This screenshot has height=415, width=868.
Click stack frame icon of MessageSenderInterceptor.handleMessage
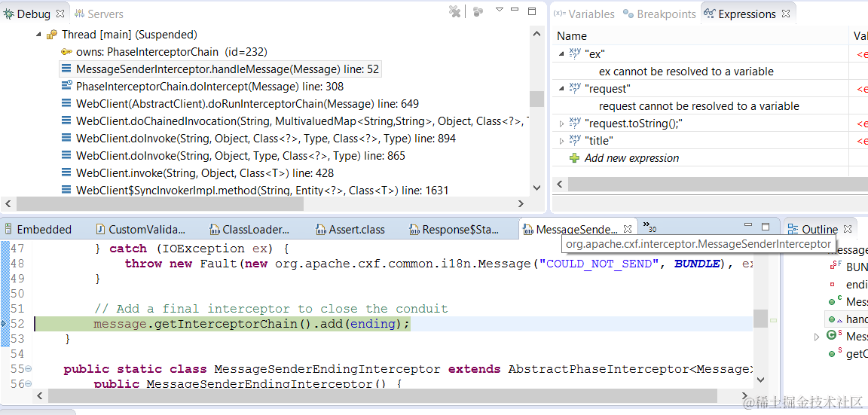[66, 69]
